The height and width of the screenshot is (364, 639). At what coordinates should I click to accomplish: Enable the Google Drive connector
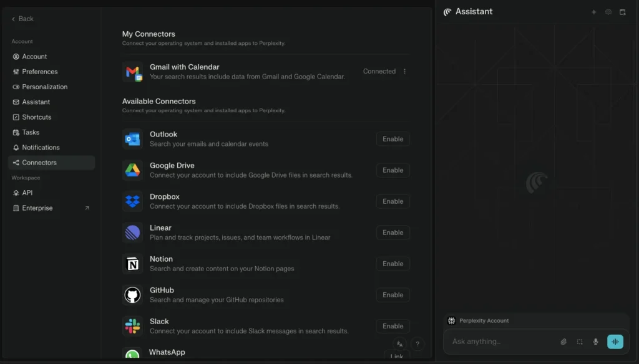tap(393, 170)
